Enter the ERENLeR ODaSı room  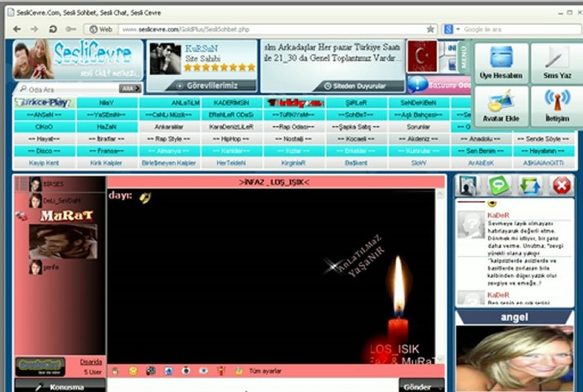point(231,114)
